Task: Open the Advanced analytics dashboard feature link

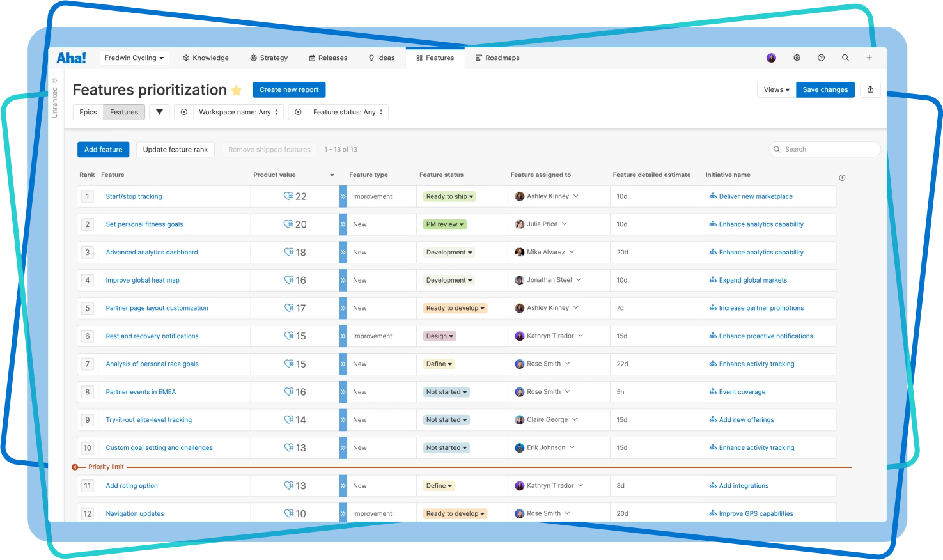Action: pyautogui.click(x=152, y=252)
